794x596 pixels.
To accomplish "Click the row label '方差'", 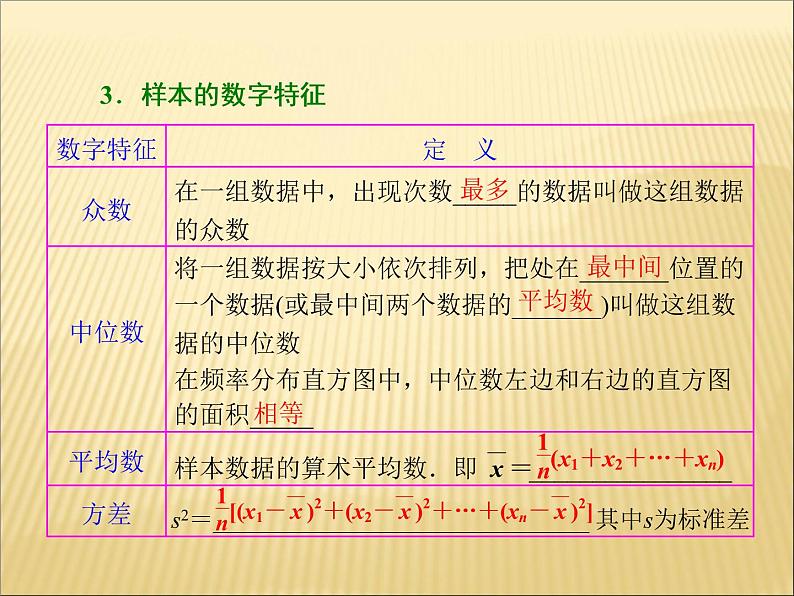I will tap(106, 513).
